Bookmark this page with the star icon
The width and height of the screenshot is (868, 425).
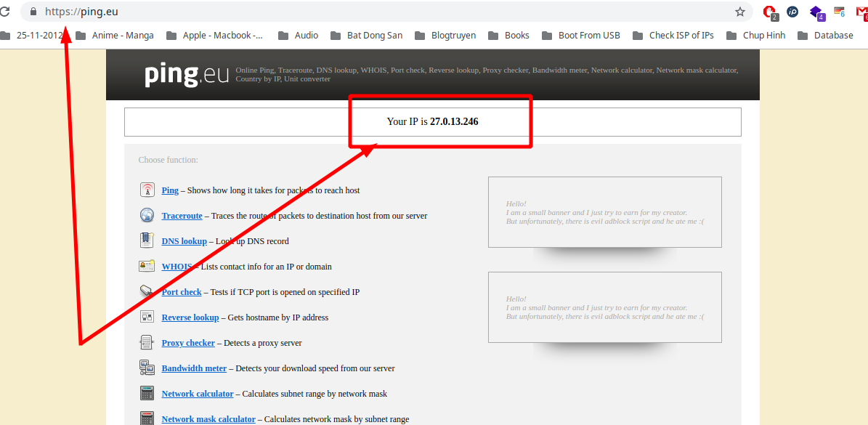tap(739, 12)
